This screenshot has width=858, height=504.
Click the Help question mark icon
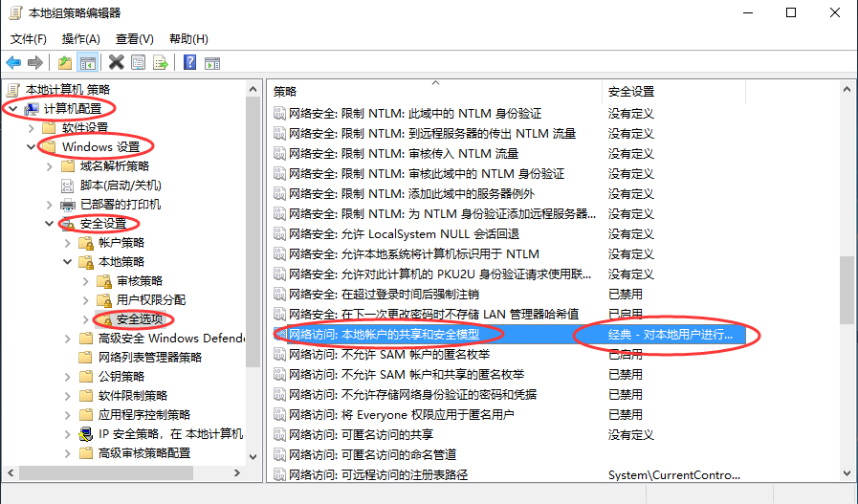click(190, 62)
